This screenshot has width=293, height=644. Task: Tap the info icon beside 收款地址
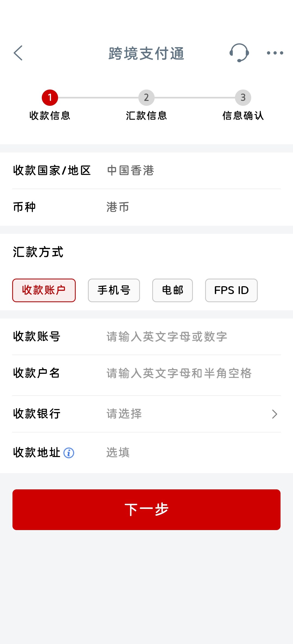pyautogui.click(x=69, y=453)
